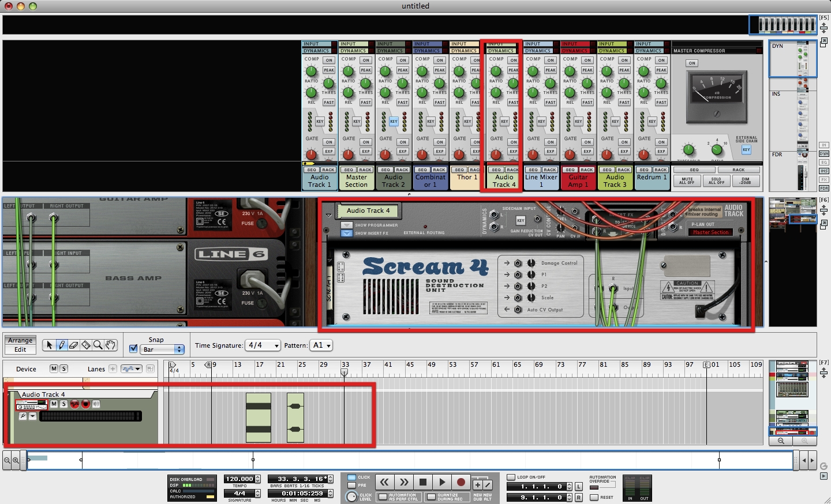831x504 pixels.
Task: Select Audio Track 4 mixer channel label
Action: [x=504, y=181]
